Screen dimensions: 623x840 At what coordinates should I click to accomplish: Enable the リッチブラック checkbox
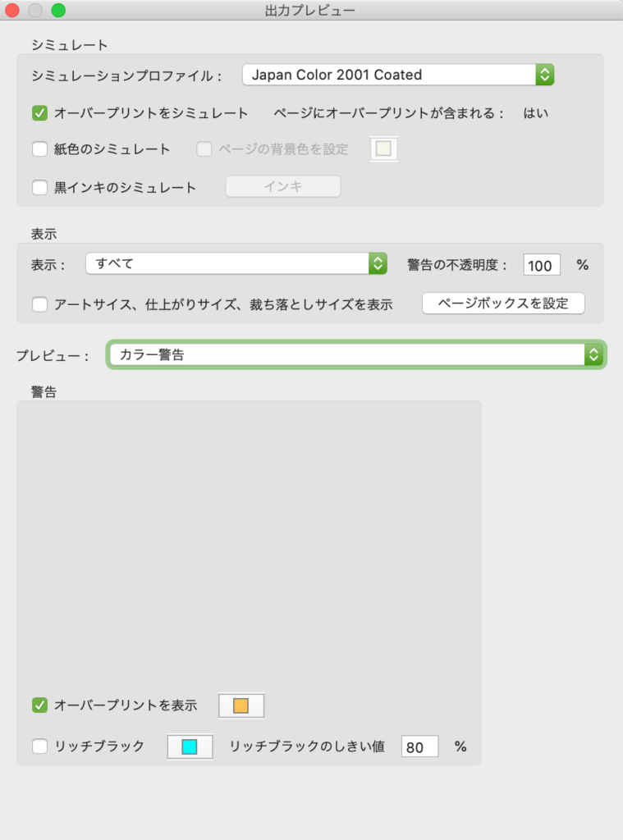pyautogui.click(x=39, y=746)
